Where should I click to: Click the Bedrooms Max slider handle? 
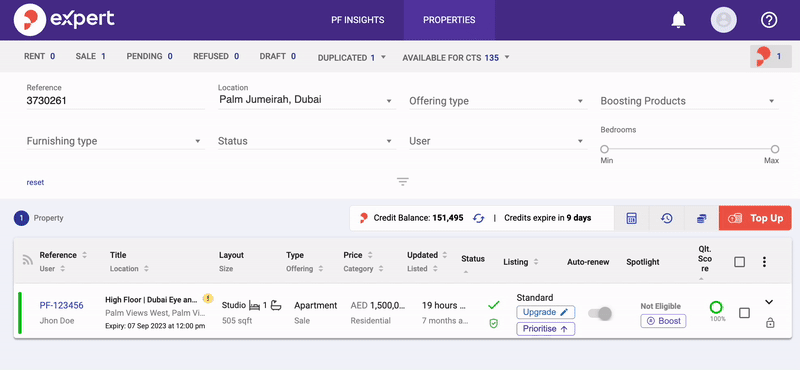pos(775,150)
